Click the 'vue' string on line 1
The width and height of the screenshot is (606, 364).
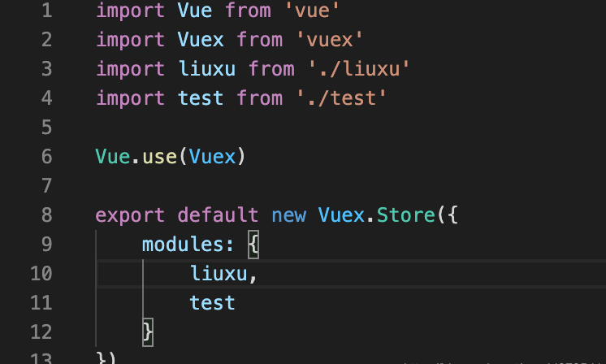[312, 11]
